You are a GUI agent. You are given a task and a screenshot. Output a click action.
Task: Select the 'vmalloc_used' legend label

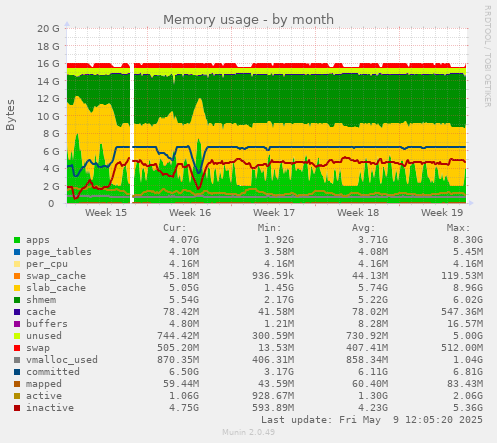click(62, 360)
